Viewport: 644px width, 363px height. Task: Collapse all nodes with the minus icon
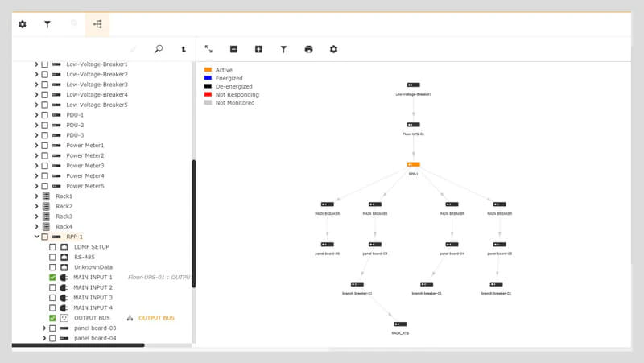pyautogui.click(x=233, y=49)
